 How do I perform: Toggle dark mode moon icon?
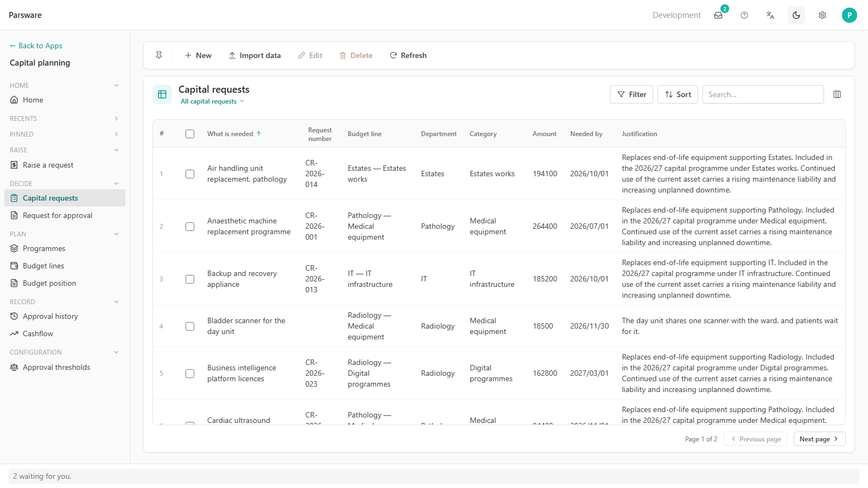[x=796, y=15]
